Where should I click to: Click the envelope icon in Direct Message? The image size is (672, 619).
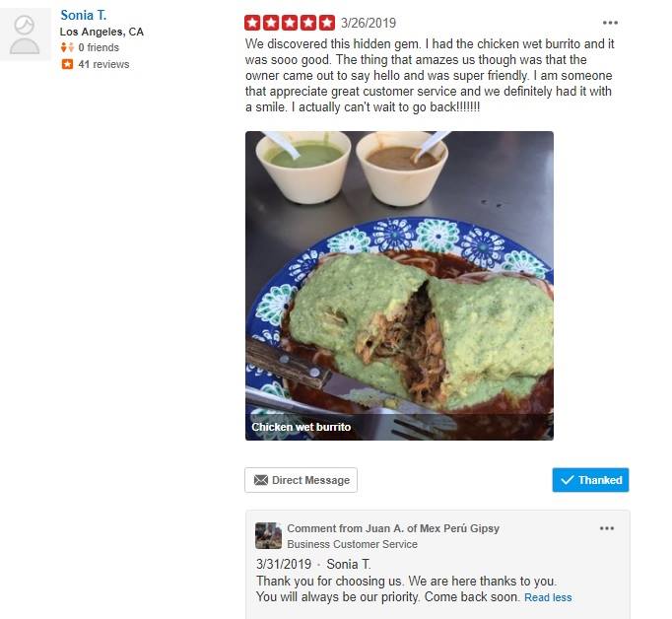coord(261,480)
